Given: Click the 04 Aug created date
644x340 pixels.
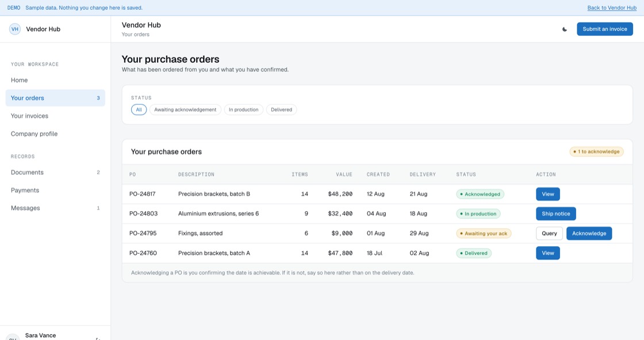Looking at the screenshot, I should coord(376,214).
